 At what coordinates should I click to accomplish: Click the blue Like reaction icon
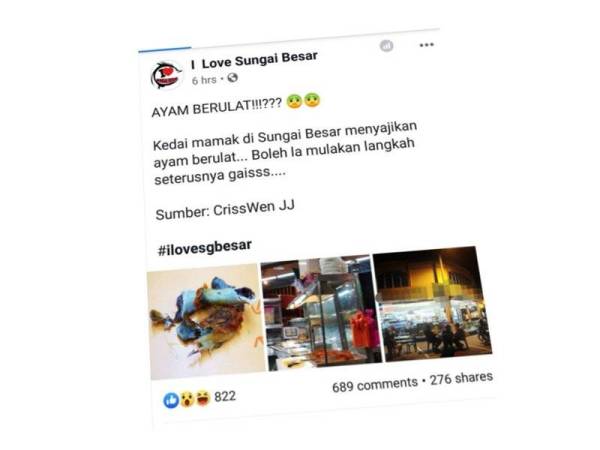click(x=171, y=400)
